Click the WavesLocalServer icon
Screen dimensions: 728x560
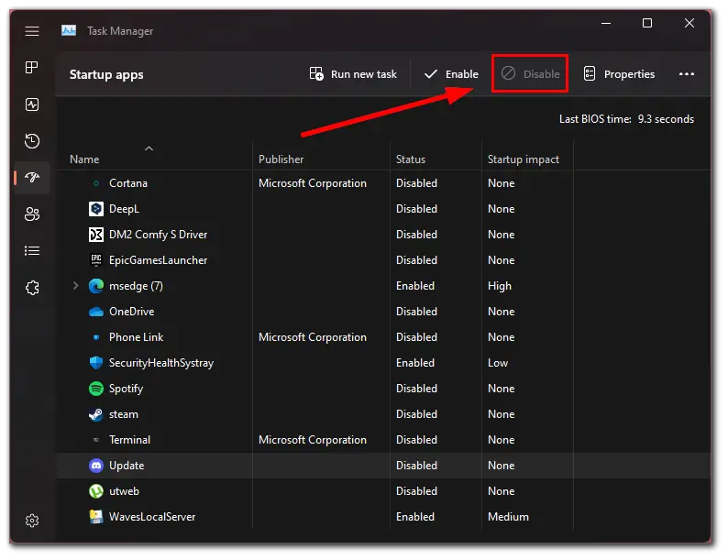pos(96,516)
